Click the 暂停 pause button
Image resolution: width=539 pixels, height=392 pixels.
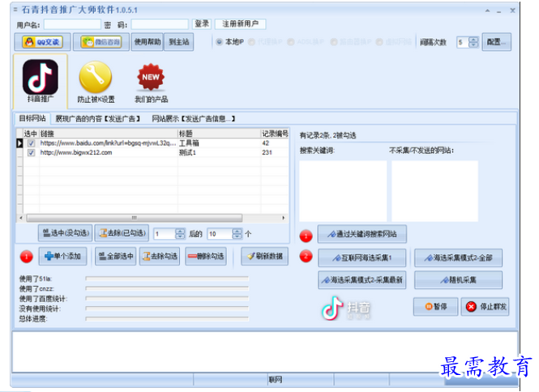pos(436,306)
